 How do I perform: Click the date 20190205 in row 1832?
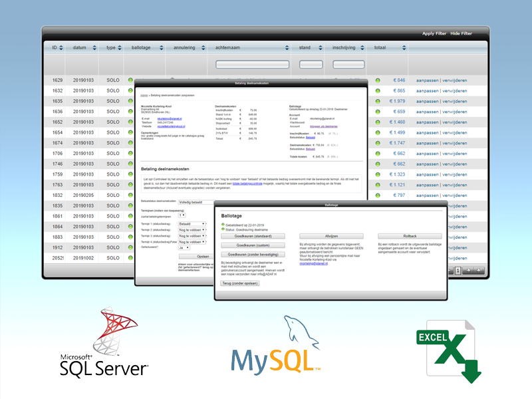tap(84, 196)
